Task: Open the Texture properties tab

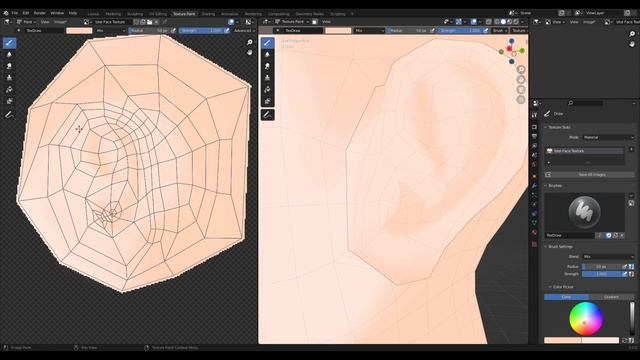Action: pos(534,244)
